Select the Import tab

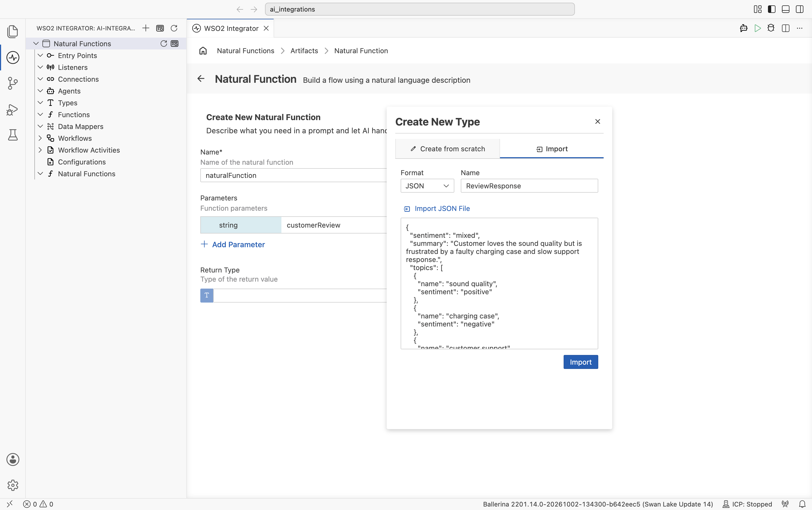[552, 149]
